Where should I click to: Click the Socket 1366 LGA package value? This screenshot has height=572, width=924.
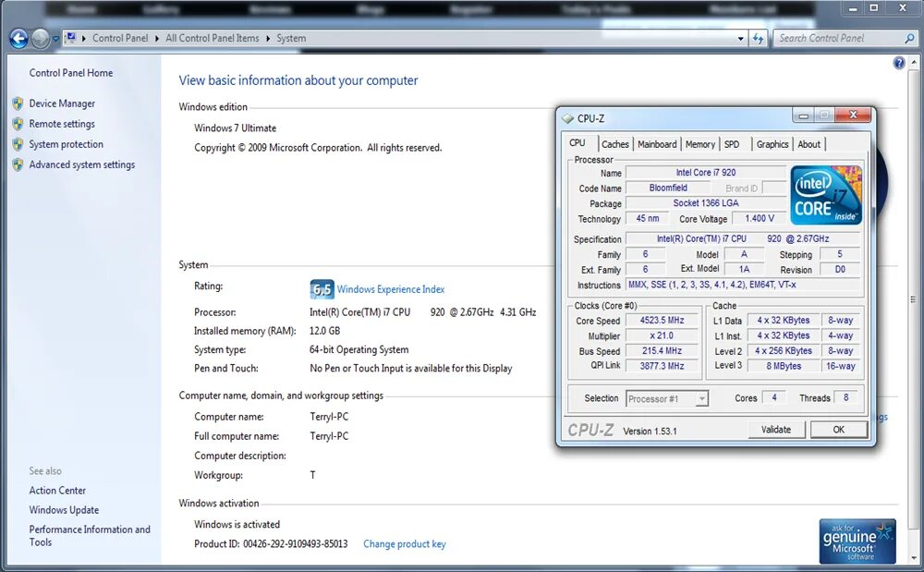point(705,203)
